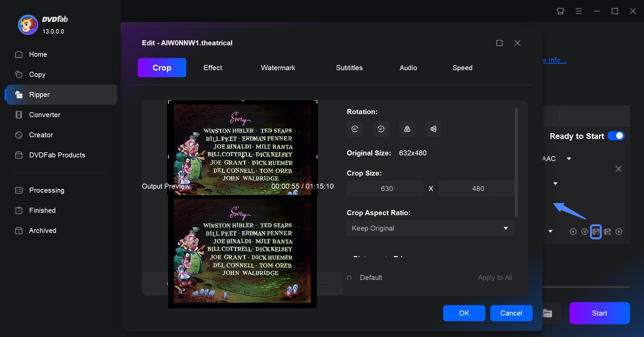Click the DVDFab monkey logo
Viewport: 644px width, 337px height.
pos(28,25)
